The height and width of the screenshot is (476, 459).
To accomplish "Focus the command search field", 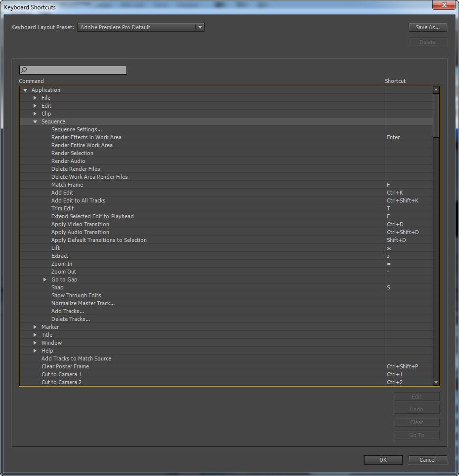I will 73,70.
